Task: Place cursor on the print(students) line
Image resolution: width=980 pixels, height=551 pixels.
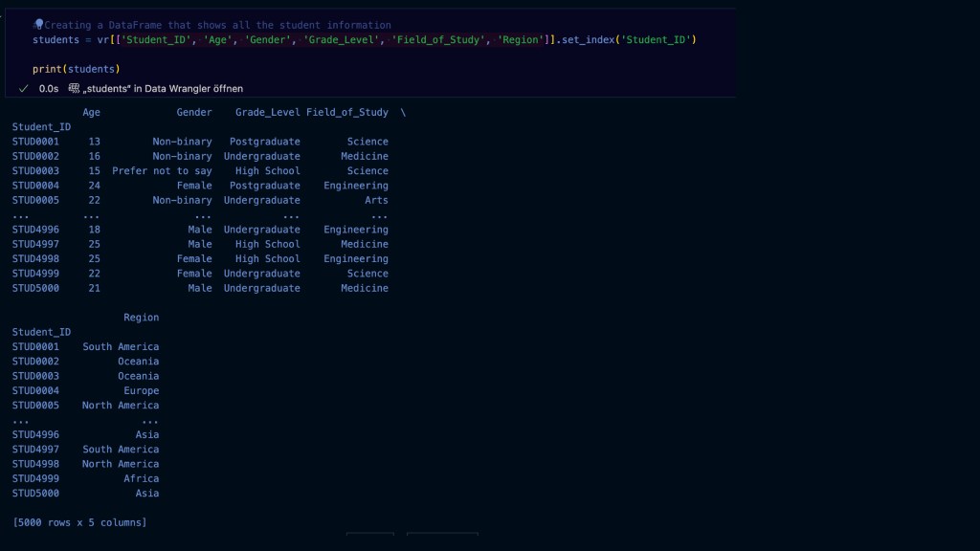Action: pyautogui.click(x=76, y=69)
